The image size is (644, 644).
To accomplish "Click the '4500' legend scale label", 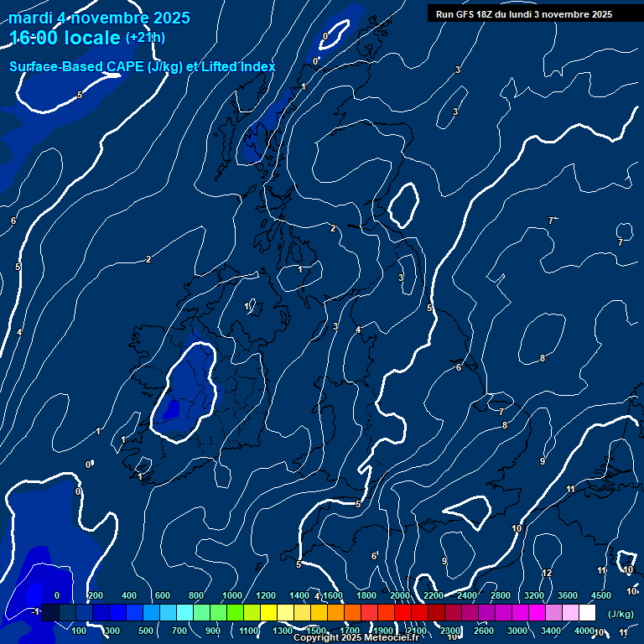I will coord(601,595).
